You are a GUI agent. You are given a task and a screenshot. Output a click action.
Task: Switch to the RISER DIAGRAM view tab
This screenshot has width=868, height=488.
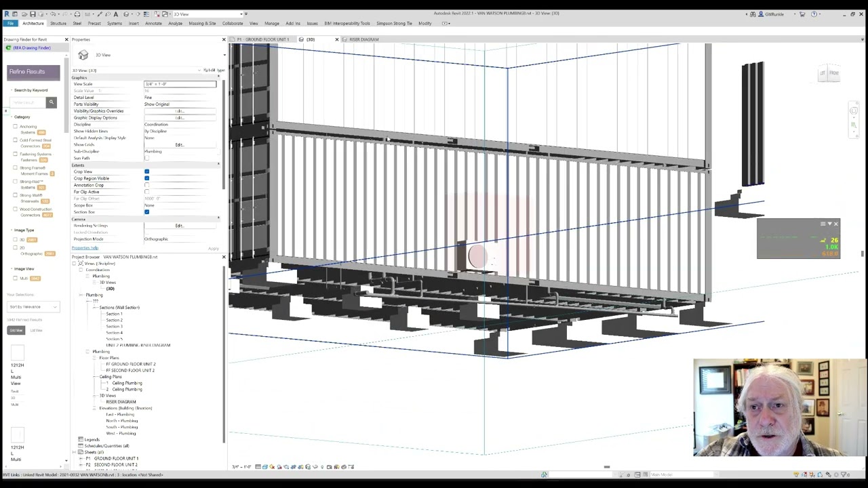pos(363,39)
